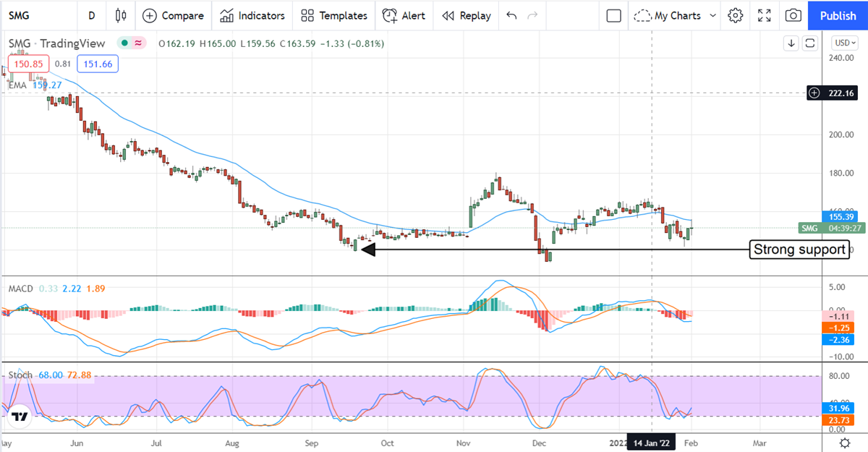
Task: Open the D timeframe interval selector
Action: point(91,15)
